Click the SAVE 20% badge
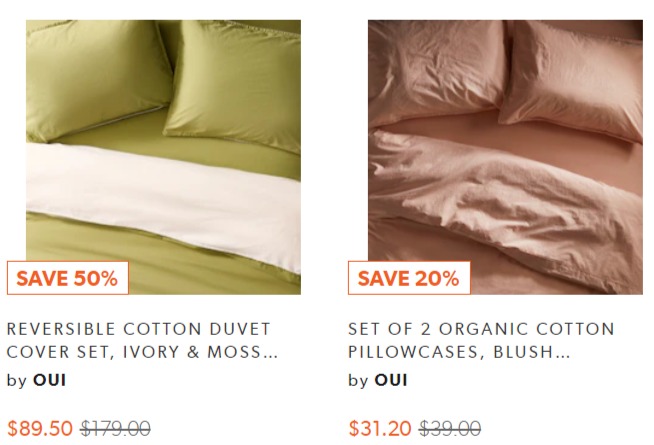654x445 pixels. pyautogui.click(x=409, y=278)
